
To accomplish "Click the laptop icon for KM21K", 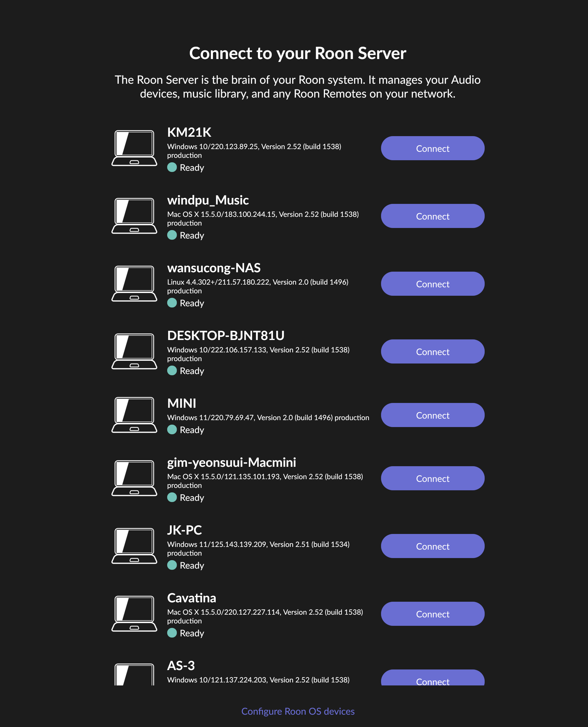I will click(x=134, y=148).
